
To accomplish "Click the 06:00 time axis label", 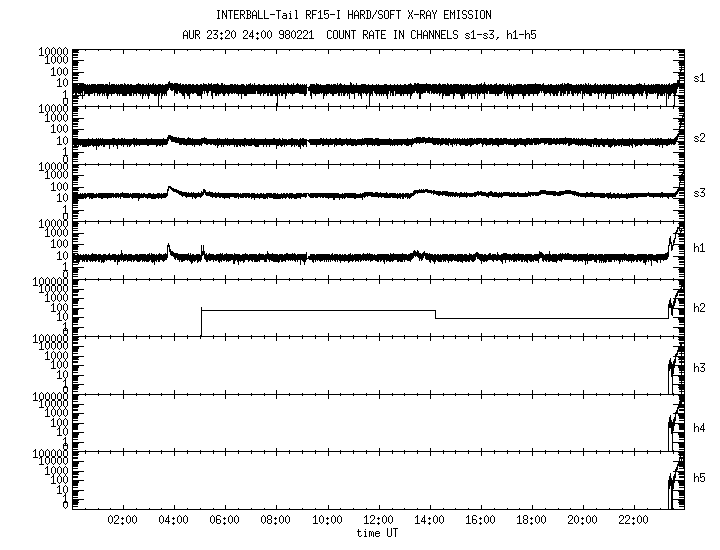I will [x=225, y=520].
